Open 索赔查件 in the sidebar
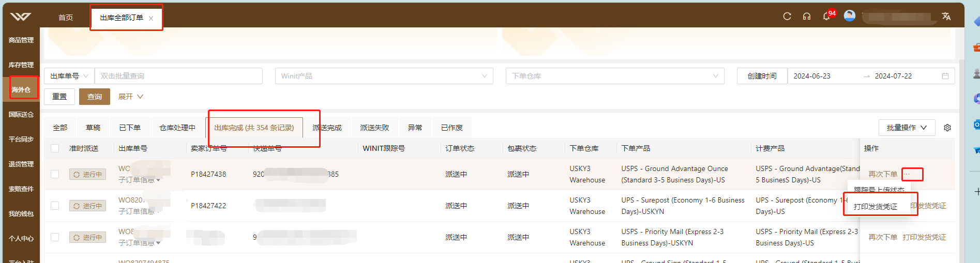Screen dimensions: 980x263 (x=21, y=189)
